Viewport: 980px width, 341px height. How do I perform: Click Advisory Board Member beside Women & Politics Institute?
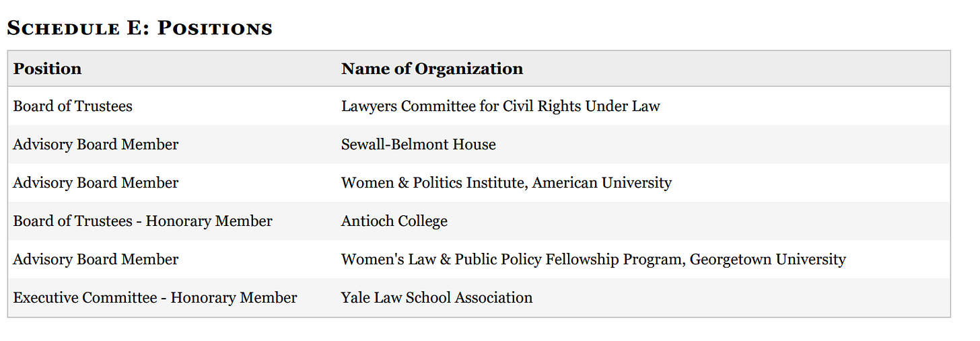tap(96, 183)
